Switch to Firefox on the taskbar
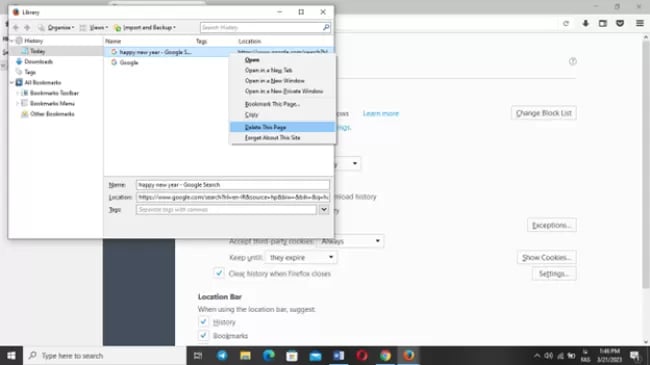 [409, 355]
